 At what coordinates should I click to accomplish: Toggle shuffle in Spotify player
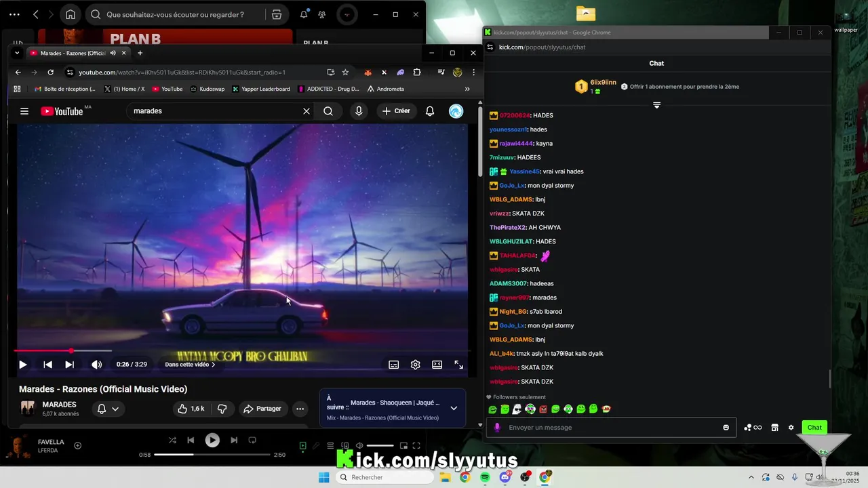point(172,441)
